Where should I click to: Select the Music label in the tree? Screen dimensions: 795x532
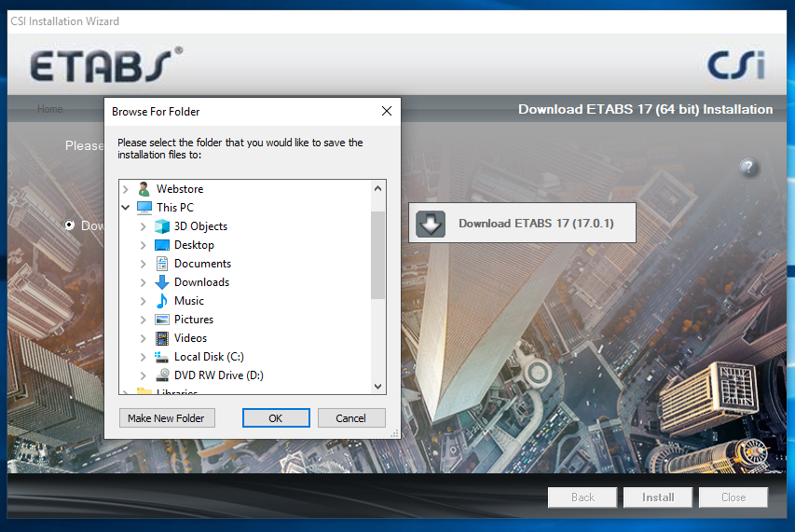188,301
